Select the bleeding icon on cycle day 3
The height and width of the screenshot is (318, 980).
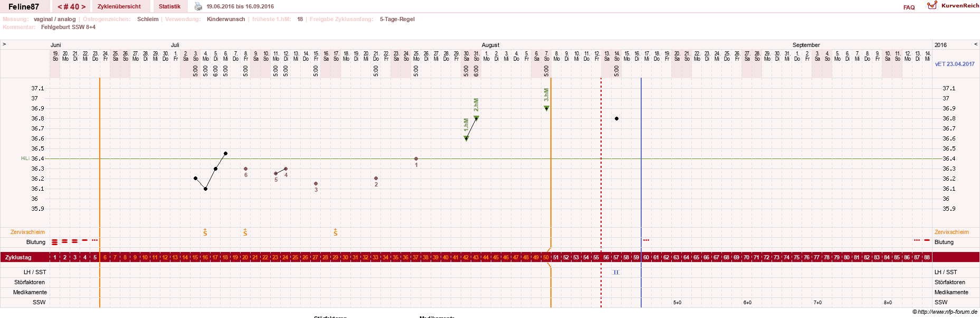pos(74,241)
